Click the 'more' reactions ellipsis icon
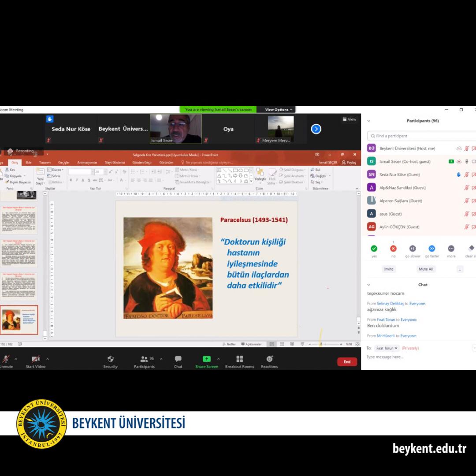Screen dimensions: 476x476 [451, 249]
